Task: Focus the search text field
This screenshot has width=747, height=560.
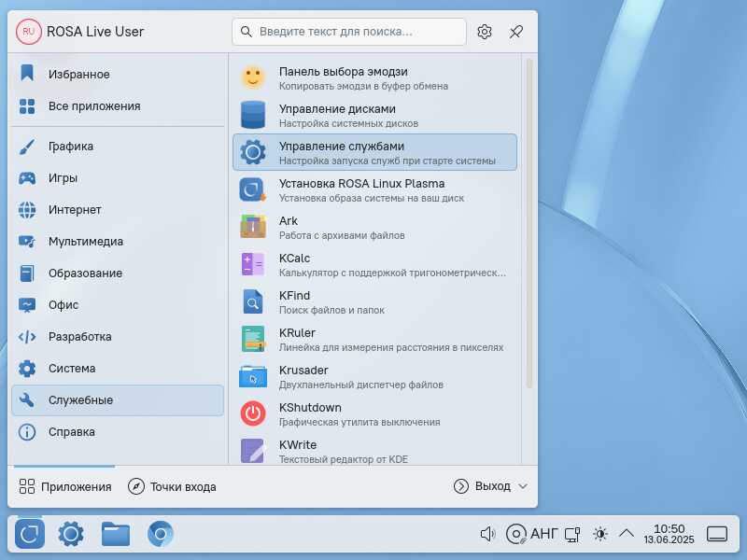Action: (348, 32)
